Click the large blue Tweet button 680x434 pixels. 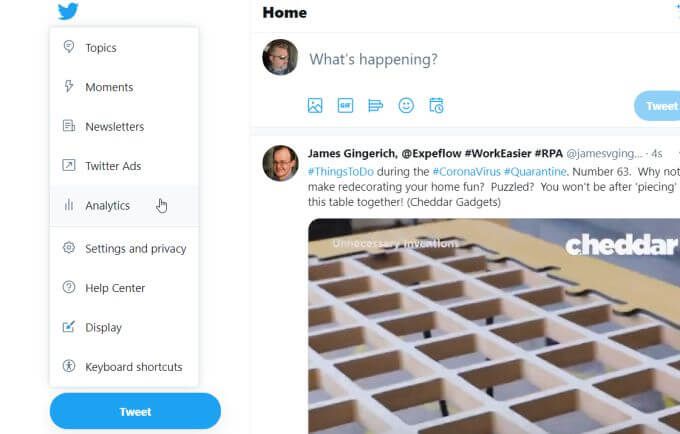[135, 411]
